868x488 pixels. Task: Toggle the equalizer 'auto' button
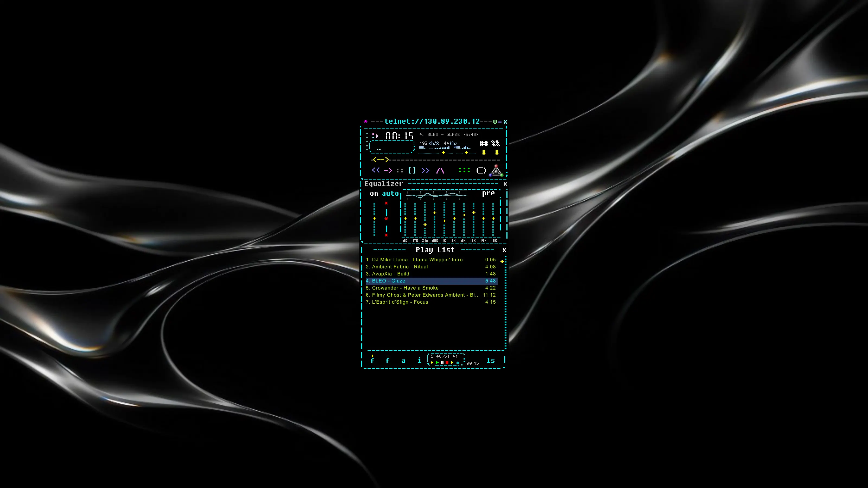[390, 194]
